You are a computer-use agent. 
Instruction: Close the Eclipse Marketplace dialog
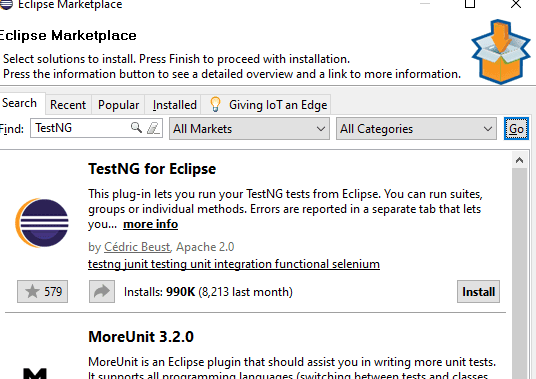click(x=516, y=4)
